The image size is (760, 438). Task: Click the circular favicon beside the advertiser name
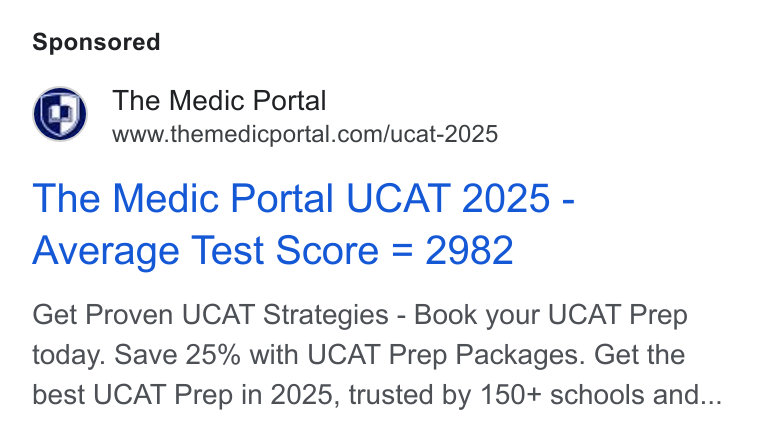(x=60, y=114)
